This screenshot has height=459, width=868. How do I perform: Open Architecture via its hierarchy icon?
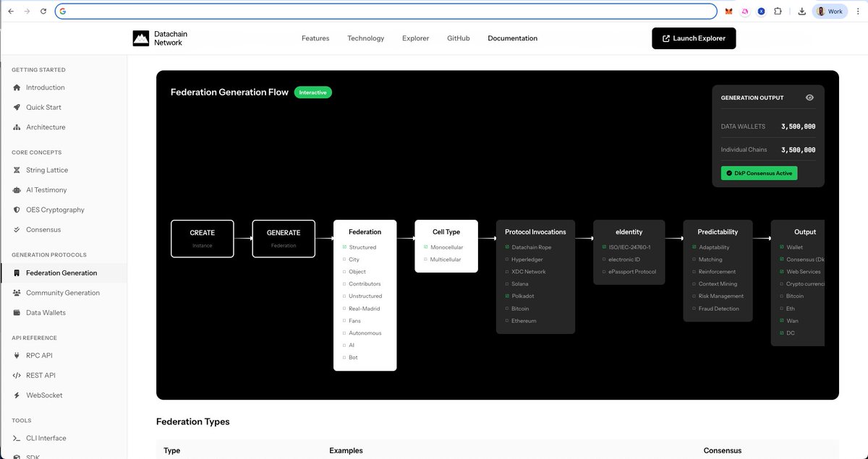(x=17, y=127)
